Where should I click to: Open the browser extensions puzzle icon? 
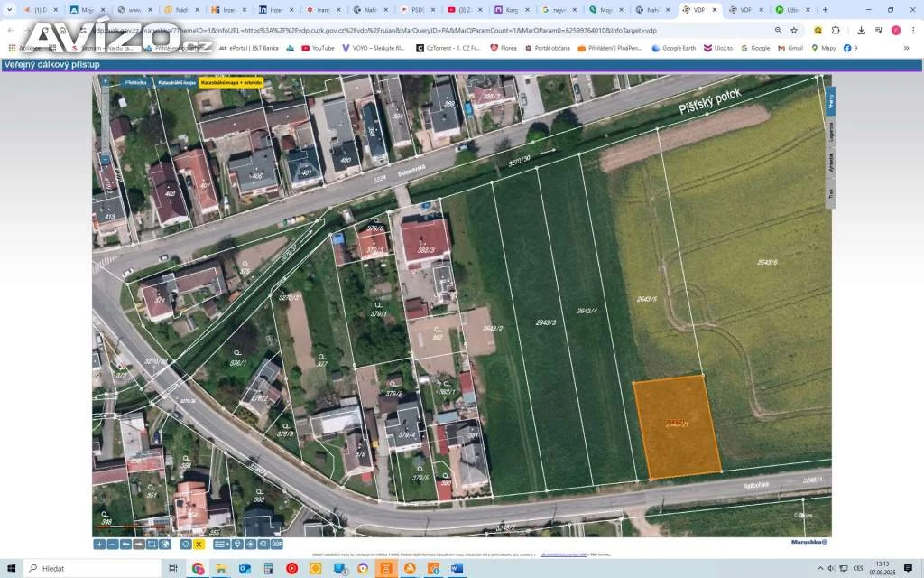[836, 30]
